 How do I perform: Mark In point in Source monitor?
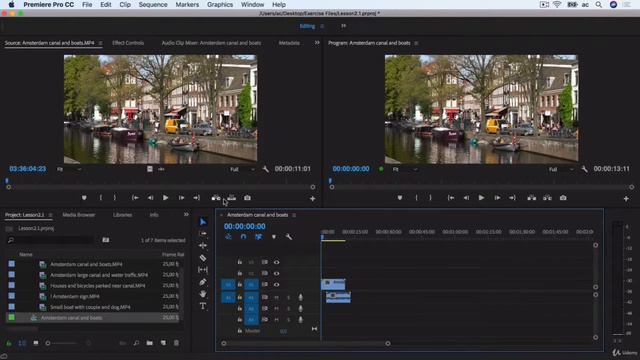(x=100, y=198)
